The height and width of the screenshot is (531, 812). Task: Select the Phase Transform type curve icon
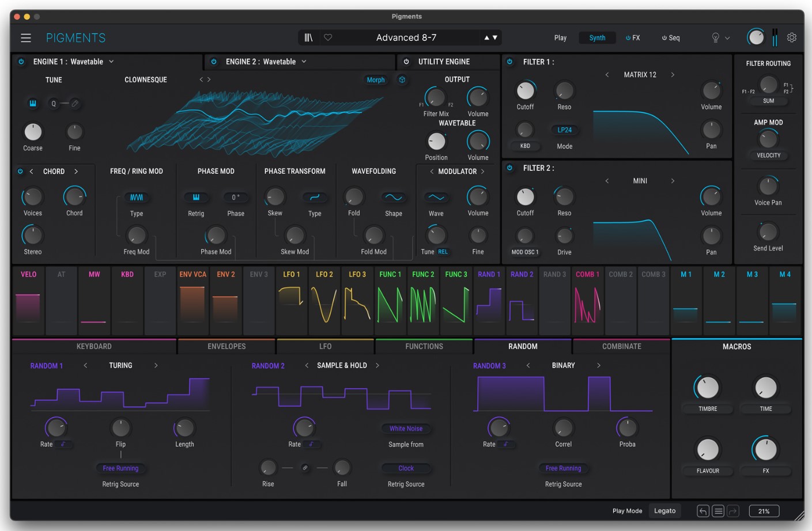click(x=315, y=198)
